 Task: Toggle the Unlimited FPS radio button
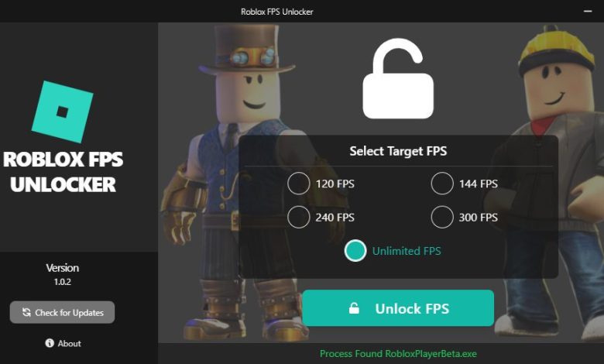point(355,251)
